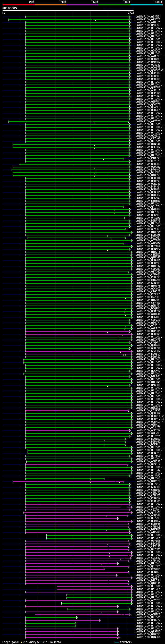Open hit UniRef100_A7SDY7

[x=148, y=20]
